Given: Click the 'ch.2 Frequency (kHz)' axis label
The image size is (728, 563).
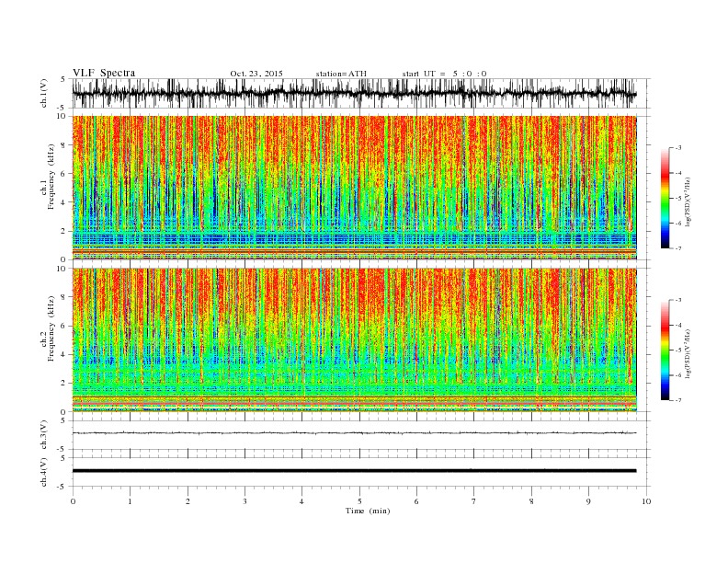Looking at the screenshot, I should (x=48, y=327).
